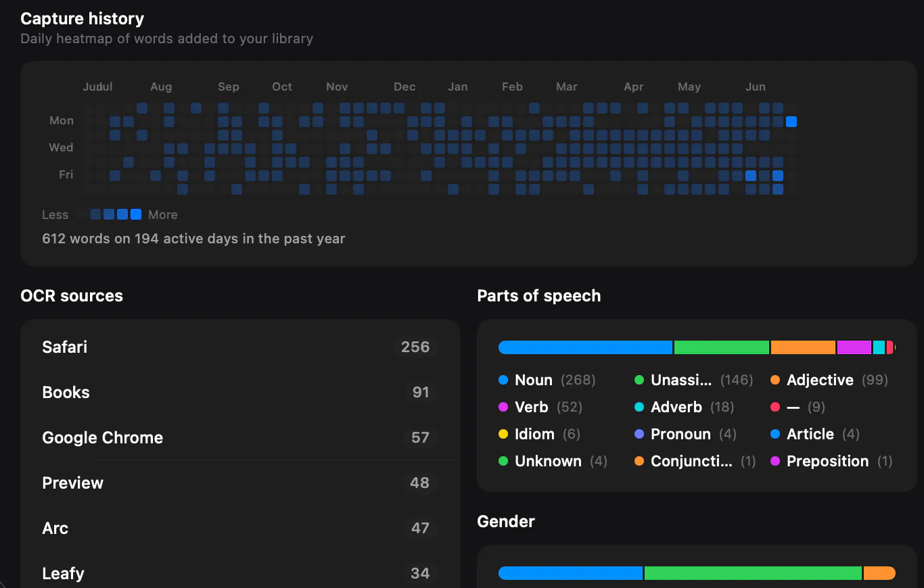Image resolution: width=924 pixels, height=588 pixels.
Task: Click the orange Adjective segment of the speech bar
Action: 803,347
